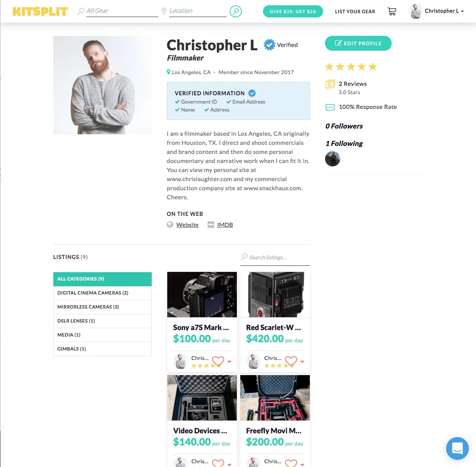Favorite the Freefly Movi listing heart
Screen dimensions: 476x467
tap(291, 463)
